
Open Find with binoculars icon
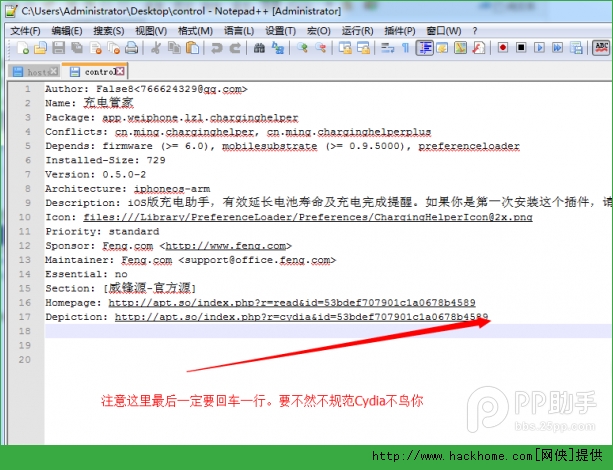(x=259, y=48)
